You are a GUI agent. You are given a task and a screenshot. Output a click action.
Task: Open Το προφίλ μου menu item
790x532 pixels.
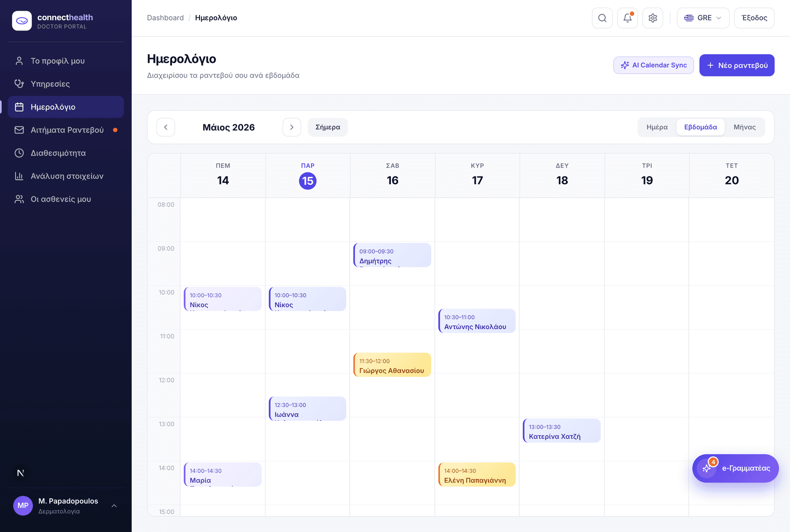tap(66, 61)
